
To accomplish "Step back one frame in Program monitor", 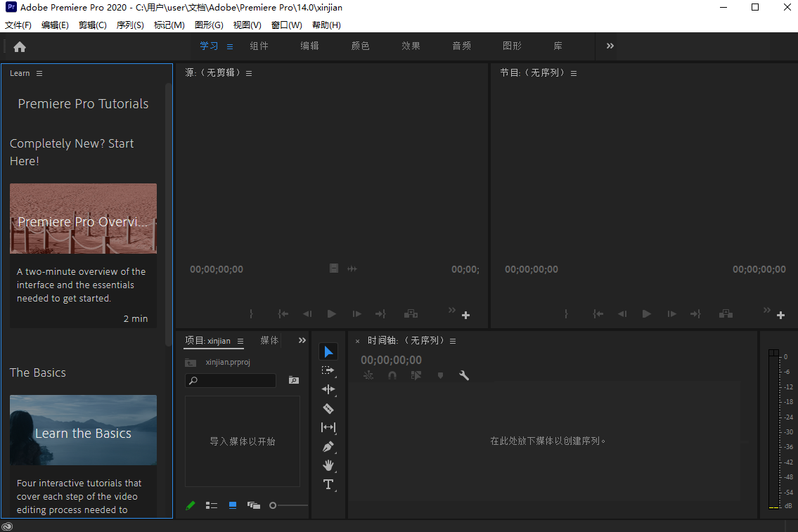I will (x=622, y=314).
